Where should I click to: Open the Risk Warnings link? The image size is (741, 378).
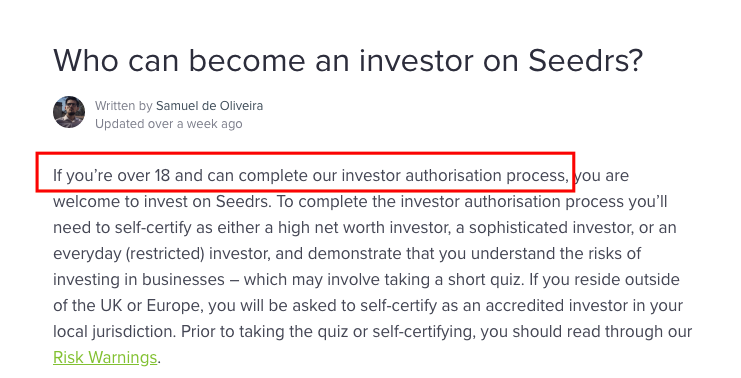(105, 357)
